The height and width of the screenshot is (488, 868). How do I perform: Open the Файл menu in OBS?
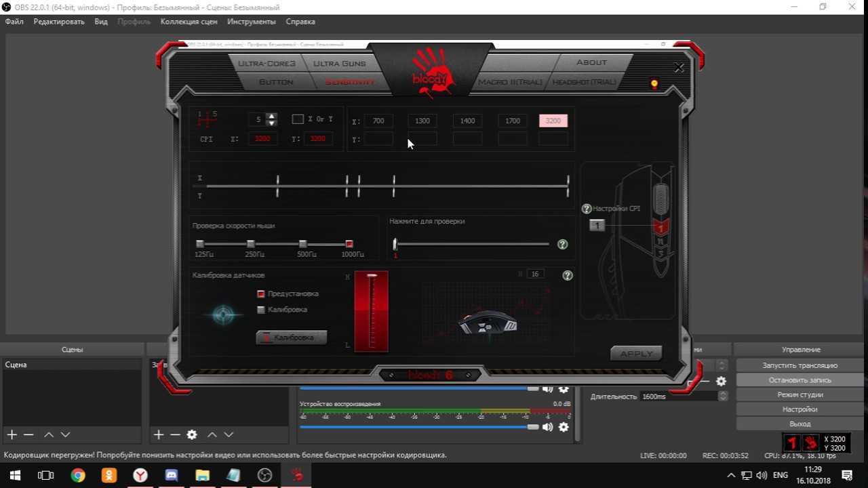(14, 22)
